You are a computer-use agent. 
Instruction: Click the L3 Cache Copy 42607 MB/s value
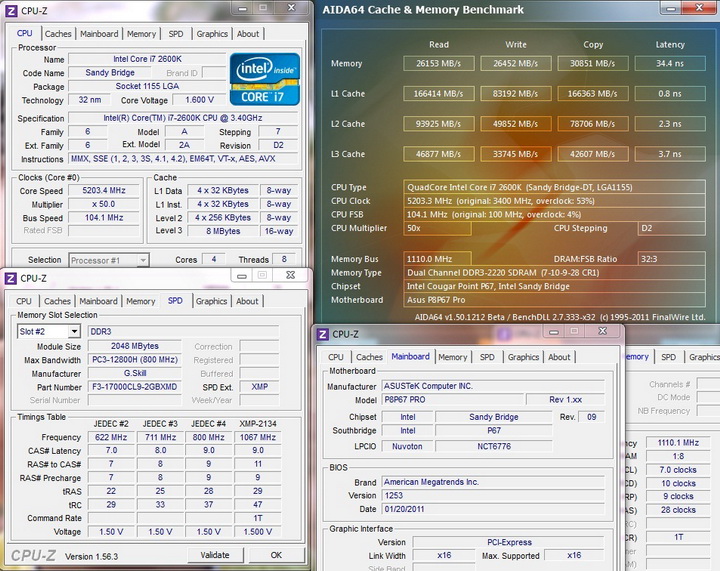click(593, 154)
